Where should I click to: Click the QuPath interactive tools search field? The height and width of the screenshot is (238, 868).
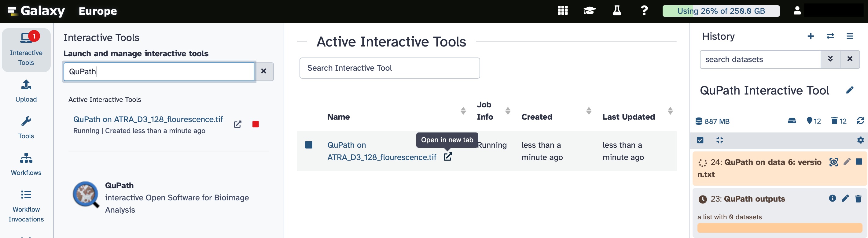[x=159, y=72]
